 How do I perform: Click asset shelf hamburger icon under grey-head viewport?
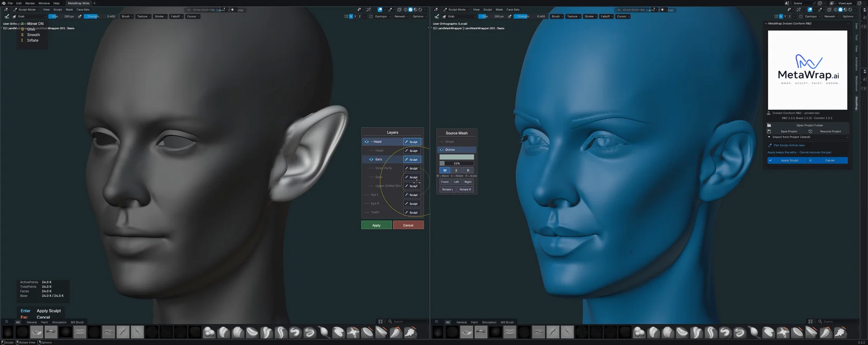pos(6,322)
